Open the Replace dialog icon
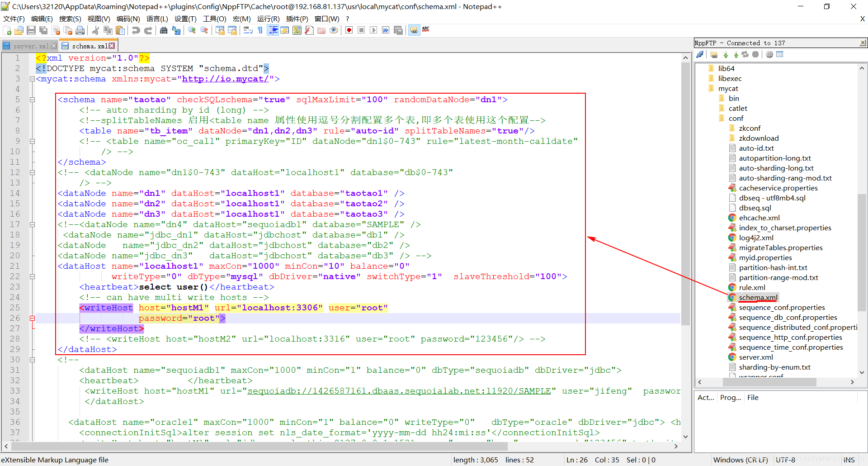The width and height of the screenshot is (868, 466). pos(176,30)
